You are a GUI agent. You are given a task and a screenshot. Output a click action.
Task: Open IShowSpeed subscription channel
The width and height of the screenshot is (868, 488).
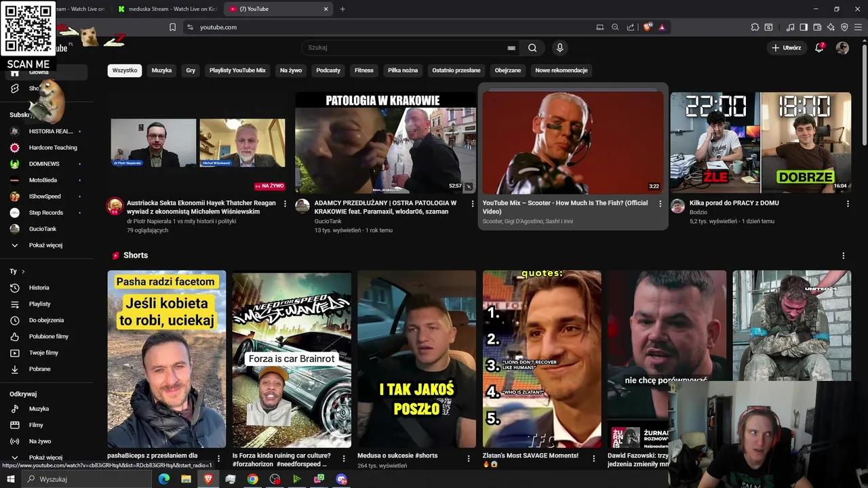[x=47, y=196]
